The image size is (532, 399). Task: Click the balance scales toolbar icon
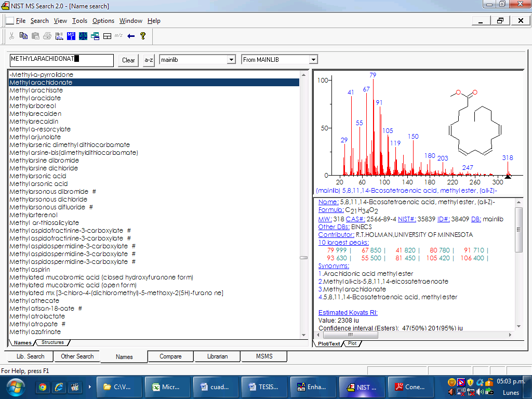(83, 36)
